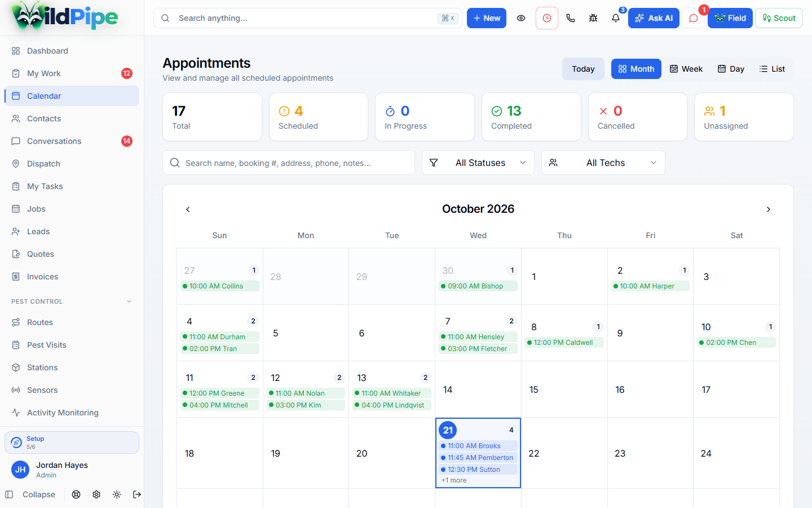Open the All Statuses dropdown
Image resolution: width=812 pixels, height=508 pixels.
478,163
